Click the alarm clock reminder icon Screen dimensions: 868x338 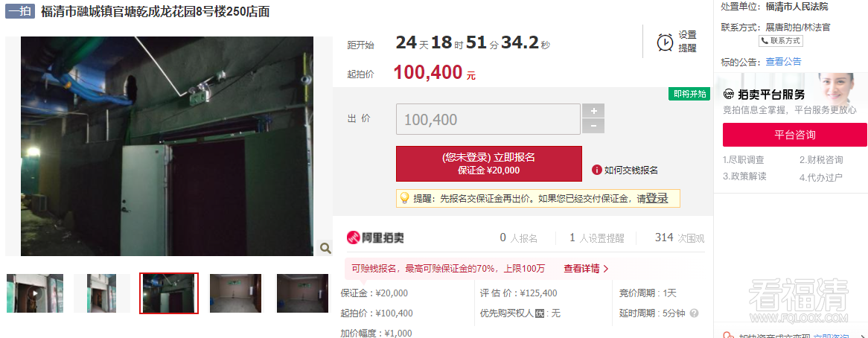(x=665, y=42)
